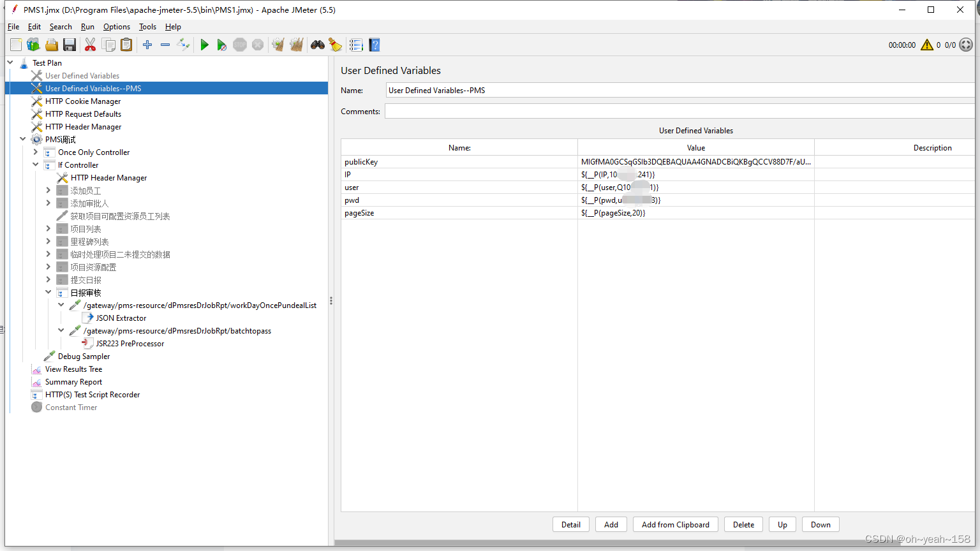The width and height of the screenshot is (980, 551).
Task: Click the Paste clipboard icon
Action: click(127, 45)
